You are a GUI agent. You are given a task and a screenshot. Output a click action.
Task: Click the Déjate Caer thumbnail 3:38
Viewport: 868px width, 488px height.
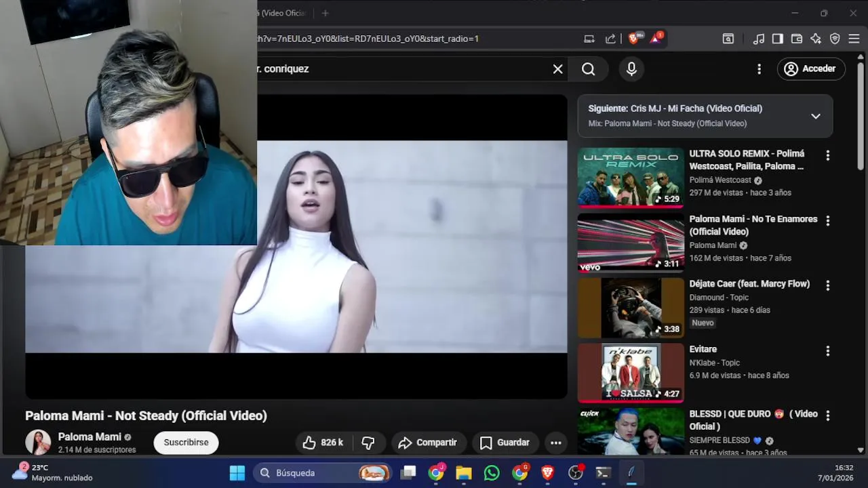click(631, 308)
